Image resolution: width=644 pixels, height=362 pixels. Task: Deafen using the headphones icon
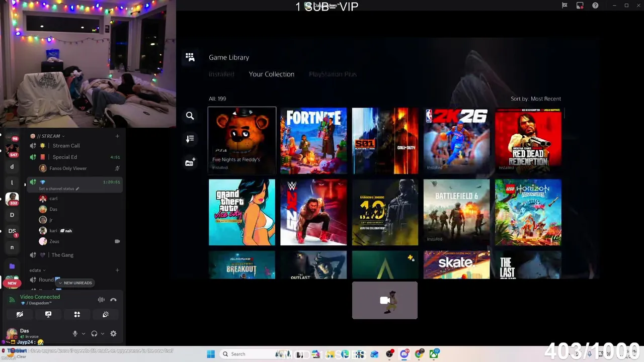[94, 333]
